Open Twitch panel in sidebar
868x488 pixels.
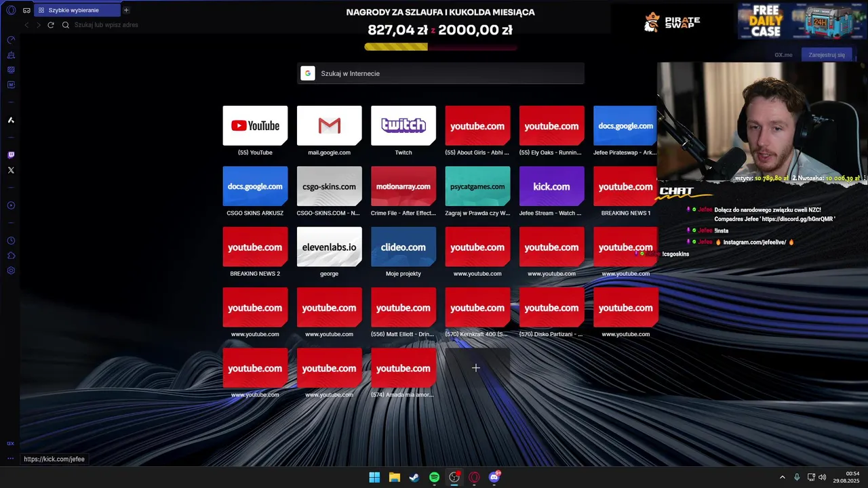click(11, 155)
